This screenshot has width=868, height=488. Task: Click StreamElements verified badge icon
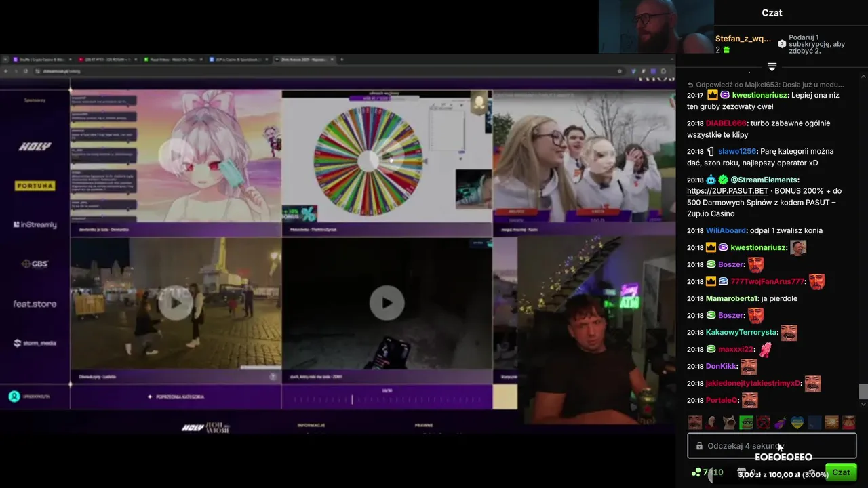pos(724,180)
